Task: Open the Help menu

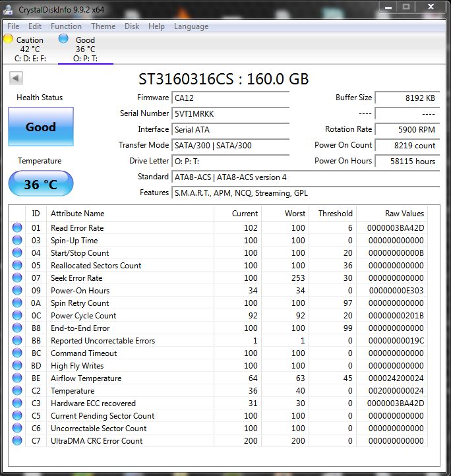Action: coord(156,26)
